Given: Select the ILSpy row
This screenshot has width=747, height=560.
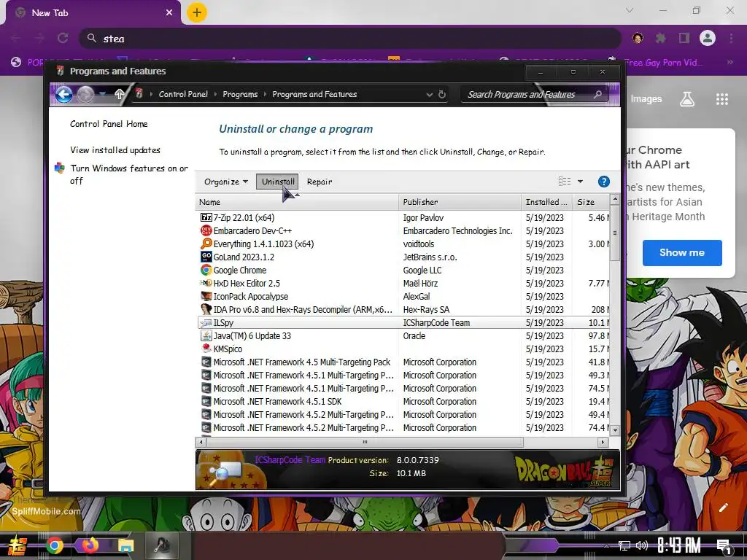Looking at the screenshot, I should 404,323.
